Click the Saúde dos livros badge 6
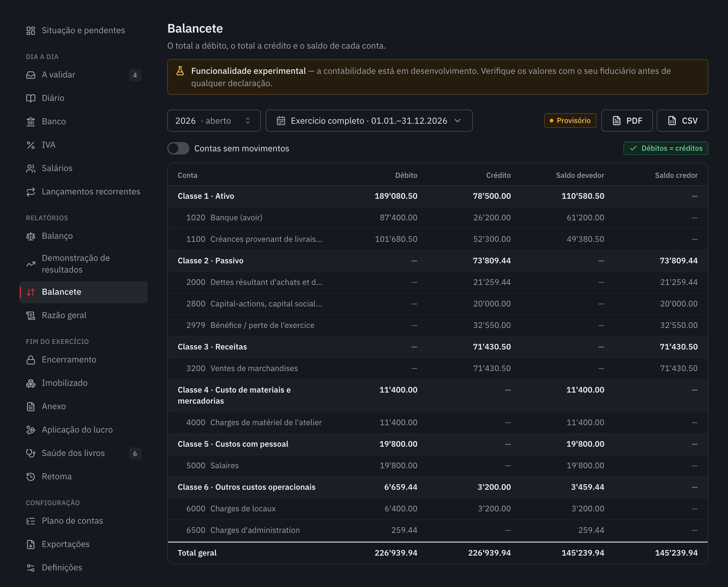 click(135, 453)
